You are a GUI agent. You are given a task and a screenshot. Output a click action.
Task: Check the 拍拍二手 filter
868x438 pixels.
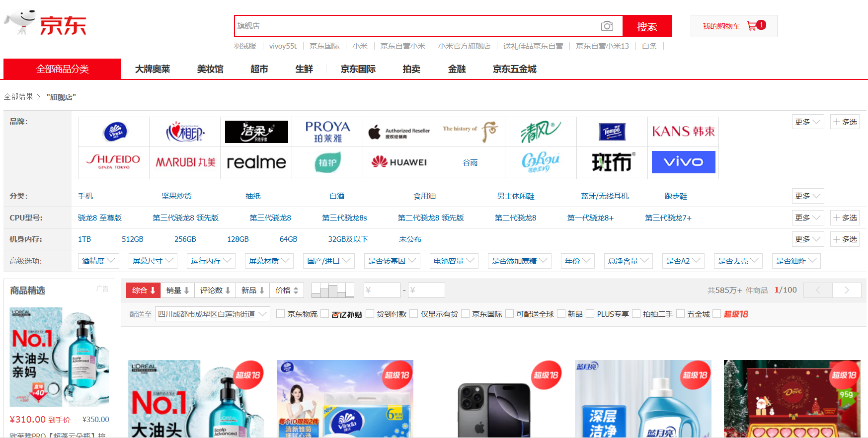coord(636,314)
